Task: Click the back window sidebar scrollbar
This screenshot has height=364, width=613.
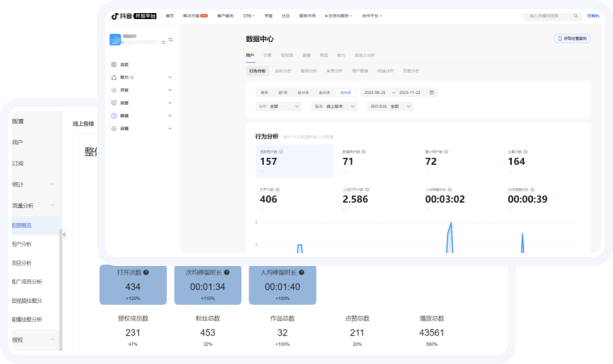Action: 61,289
